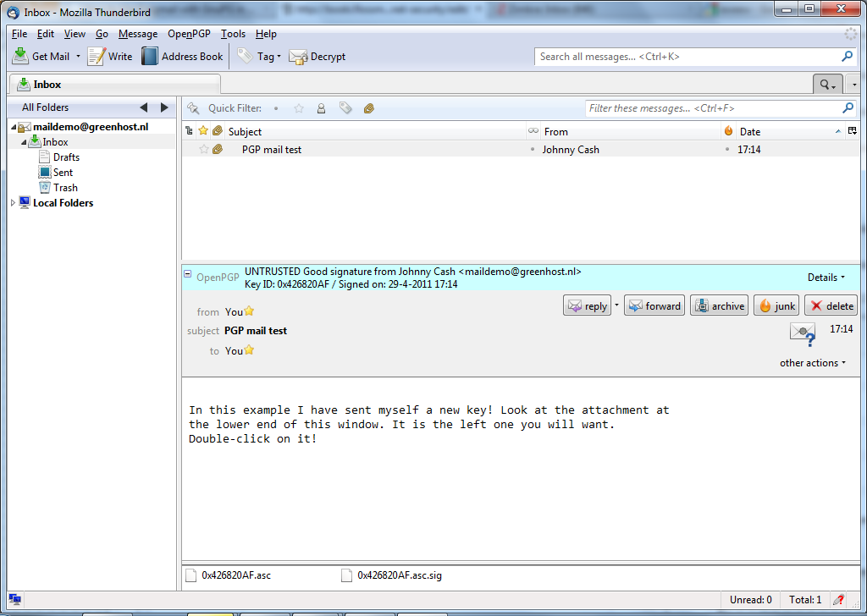Toggle the starred quick filter
This screenshot has width=867, height=616.
point(298,108)
